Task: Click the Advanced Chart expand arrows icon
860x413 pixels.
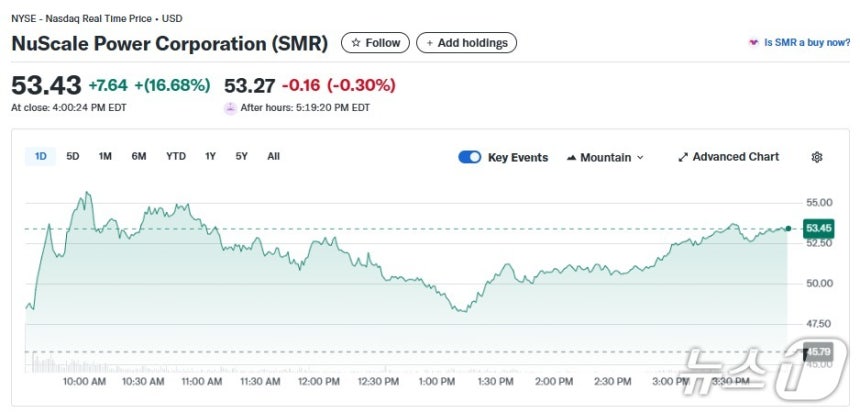Action: (683, 157)
